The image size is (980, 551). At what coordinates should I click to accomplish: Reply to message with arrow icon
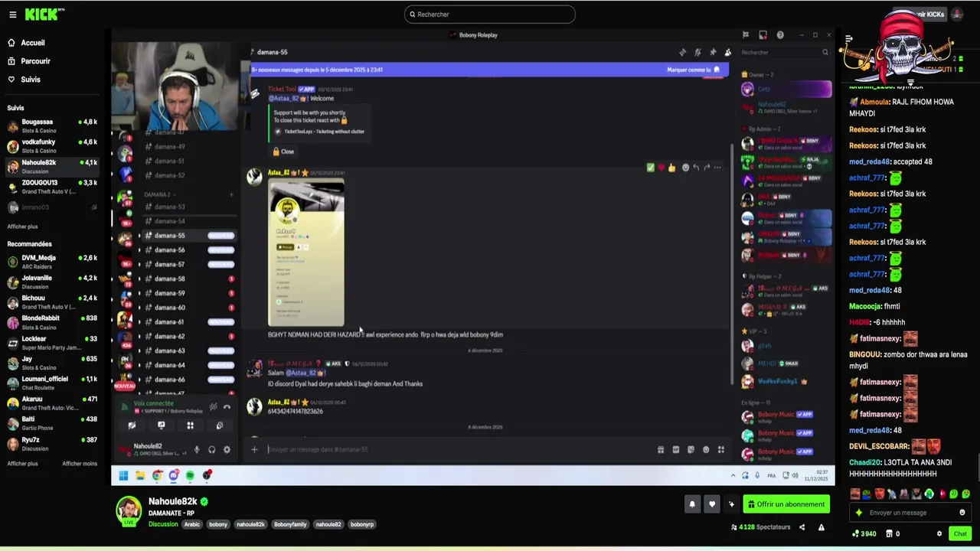[696, 168]
